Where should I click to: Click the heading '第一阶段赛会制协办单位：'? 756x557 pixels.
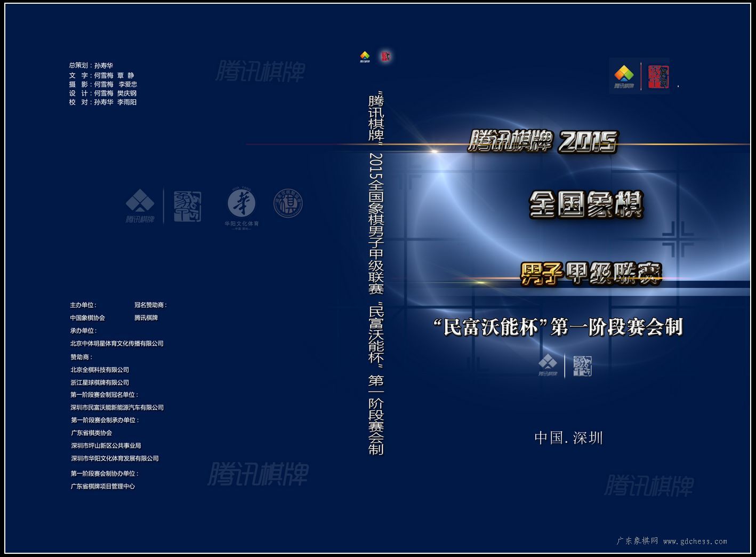click(x=105, y=474)
